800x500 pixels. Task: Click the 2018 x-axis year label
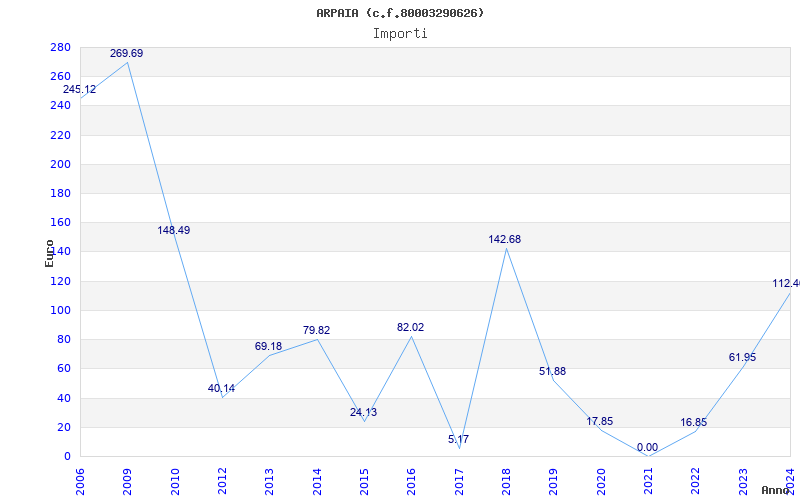[x=506, y=481]
